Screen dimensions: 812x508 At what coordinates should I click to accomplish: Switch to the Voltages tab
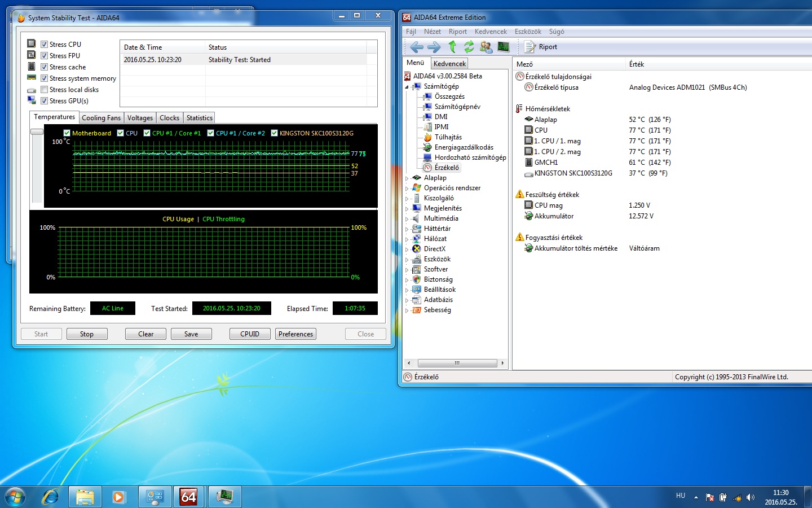[x=140, y=118]
